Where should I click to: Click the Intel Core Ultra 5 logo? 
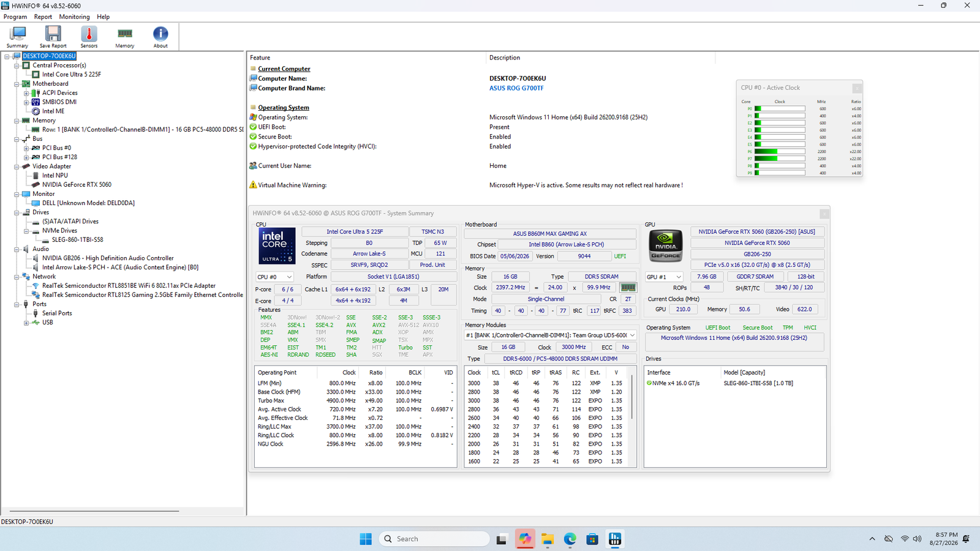click(x=277, y=246)
